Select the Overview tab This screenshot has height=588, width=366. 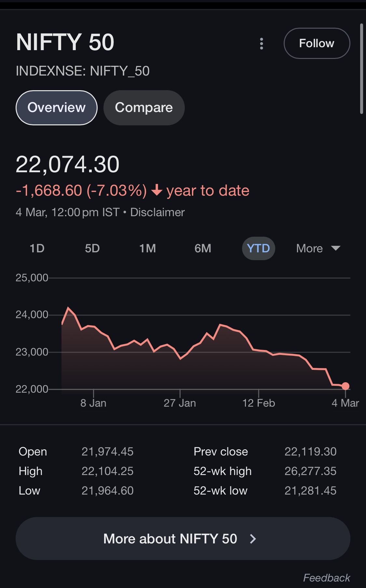56,108
